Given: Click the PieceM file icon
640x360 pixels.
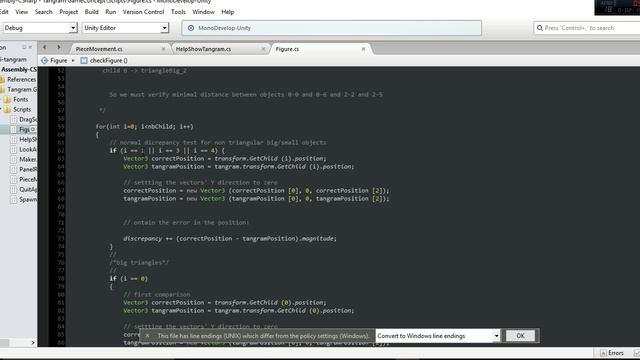Looking at the screenshot, I should (x=13, y=180).
